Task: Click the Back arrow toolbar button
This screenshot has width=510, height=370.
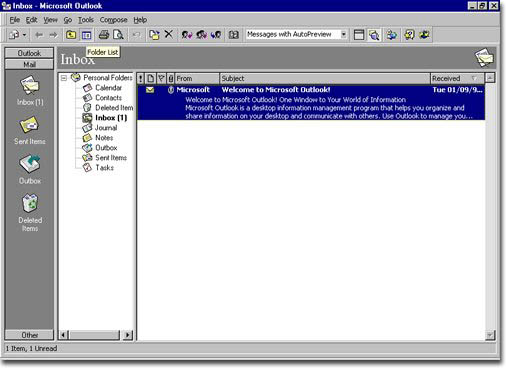Action: point(39,35)
